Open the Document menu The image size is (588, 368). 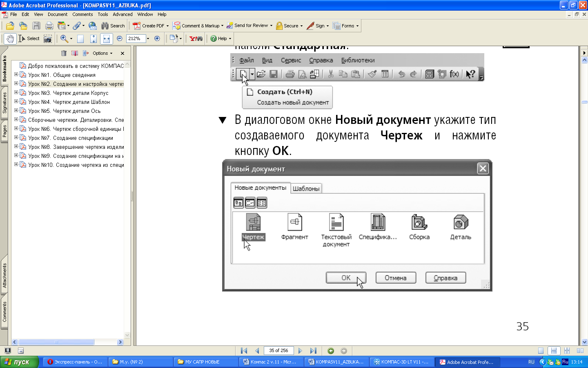coord(58,14)
